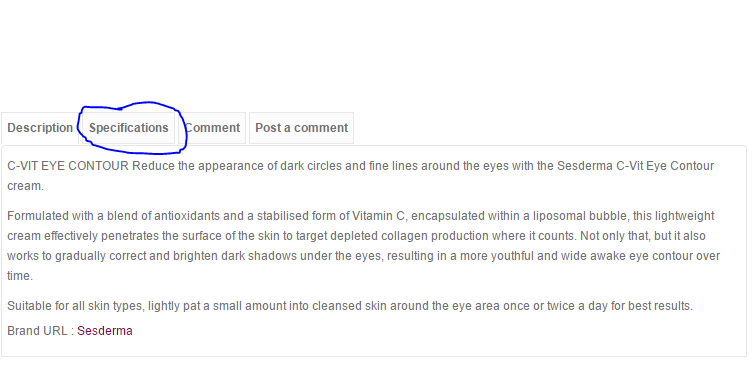This screenshot has height=378, width=756.
Task: Switch to the Description tab
Action: pyautogui.click(x=40, y=128)
